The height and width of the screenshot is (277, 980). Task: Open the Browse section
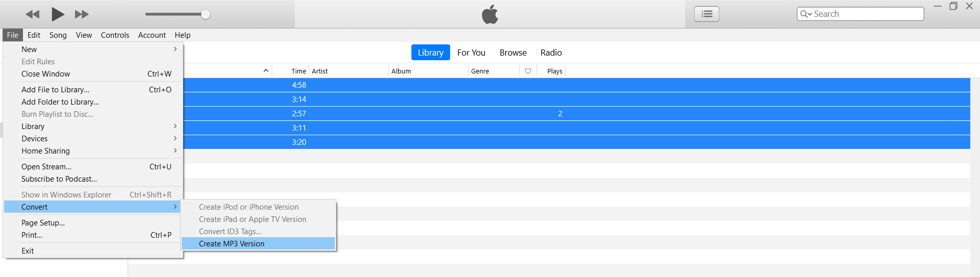(513, 53)
